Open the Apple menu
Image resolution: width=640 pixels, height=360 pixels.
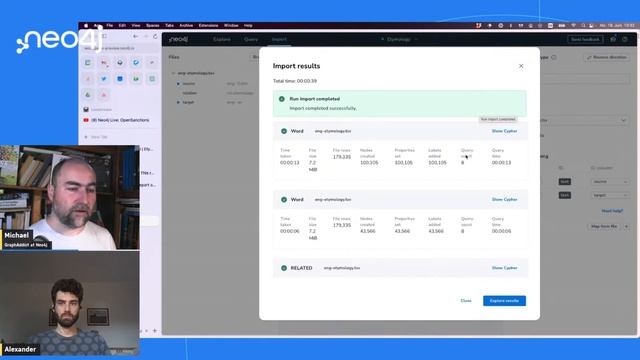coord(86,25)
